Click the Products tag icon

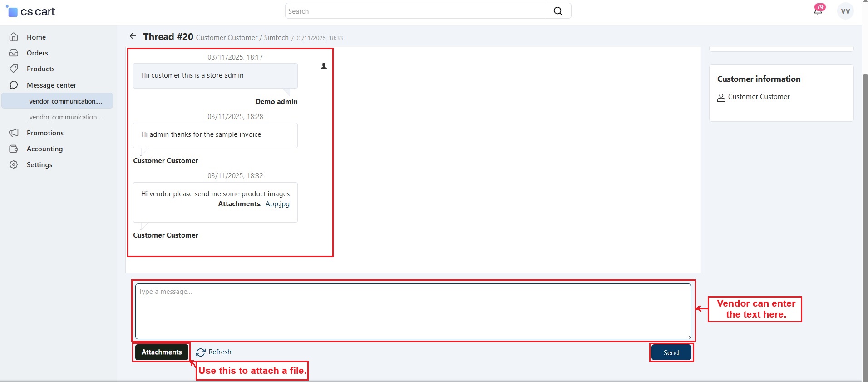tap(14, 69)
